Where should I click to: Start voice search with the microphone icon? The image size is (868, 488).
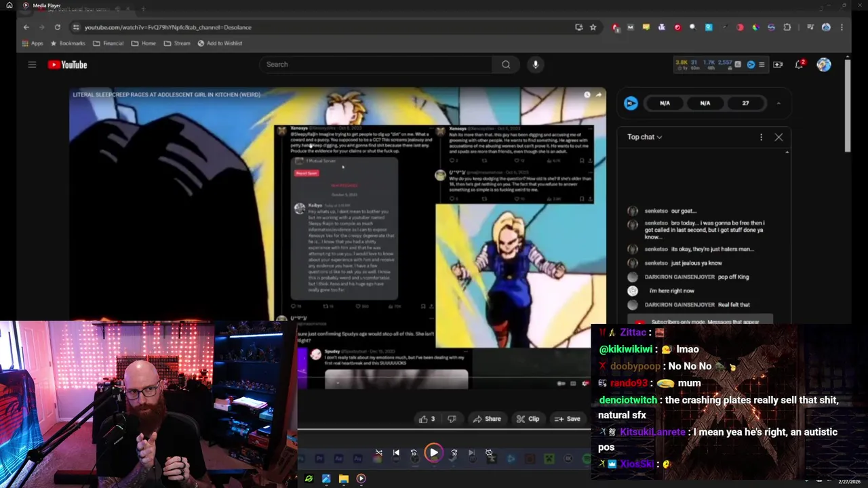pos(535,64)
